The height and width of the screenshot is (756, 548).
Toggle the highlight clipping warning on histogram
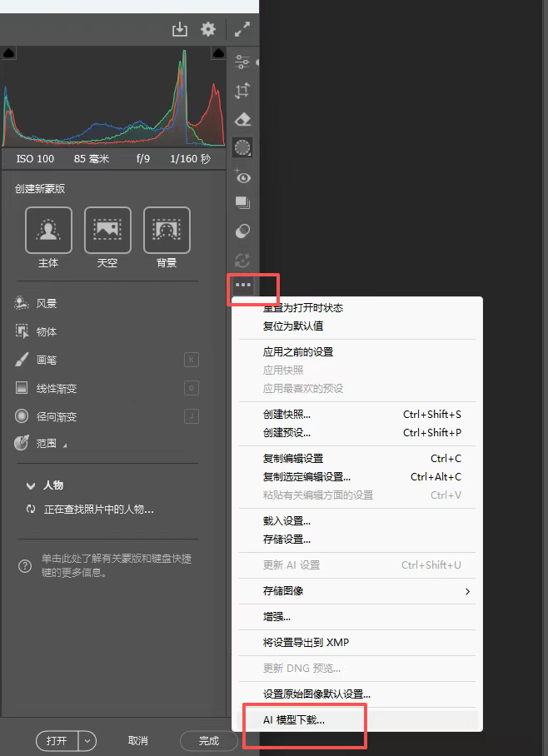tap(219, 52)
